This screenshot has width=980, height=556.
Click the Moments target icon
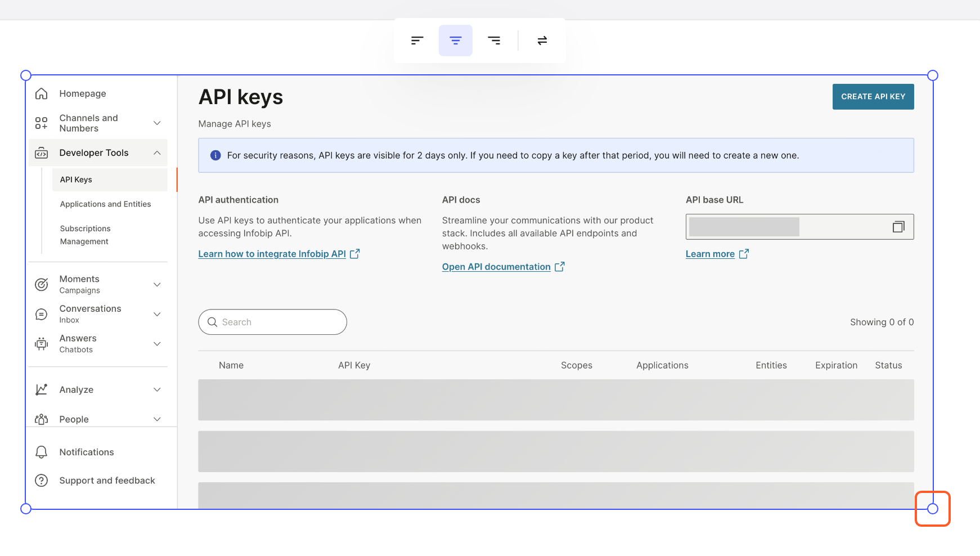[42, 284]
